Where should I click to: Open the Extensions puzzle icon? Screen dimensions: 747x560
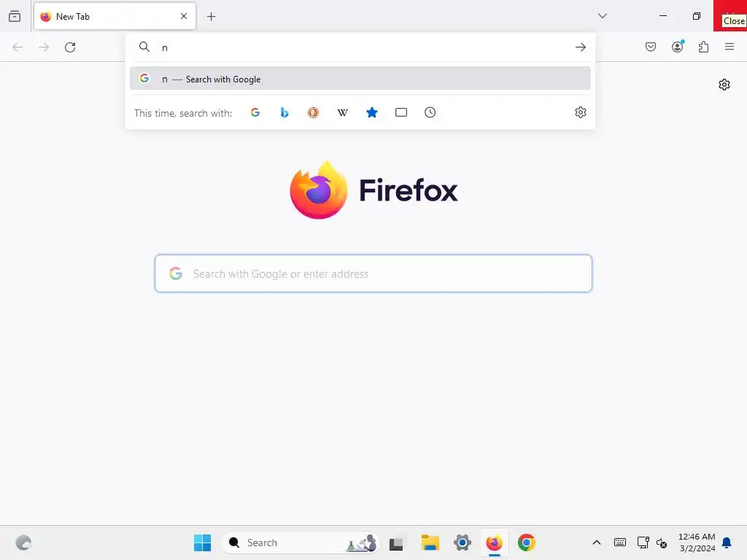click(x=704, y=47)
